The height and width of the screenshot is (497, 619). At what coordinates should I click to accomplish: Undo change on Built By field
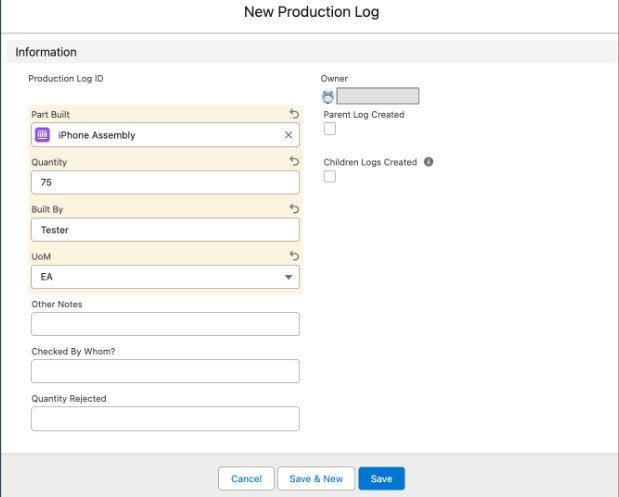pos(294,208)
